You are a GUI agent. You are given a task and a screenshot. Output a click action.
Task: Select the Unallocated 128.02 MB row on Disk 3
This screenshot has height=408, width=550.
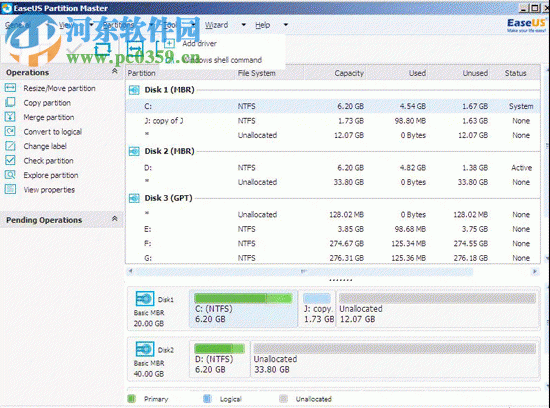coord(333,214)
